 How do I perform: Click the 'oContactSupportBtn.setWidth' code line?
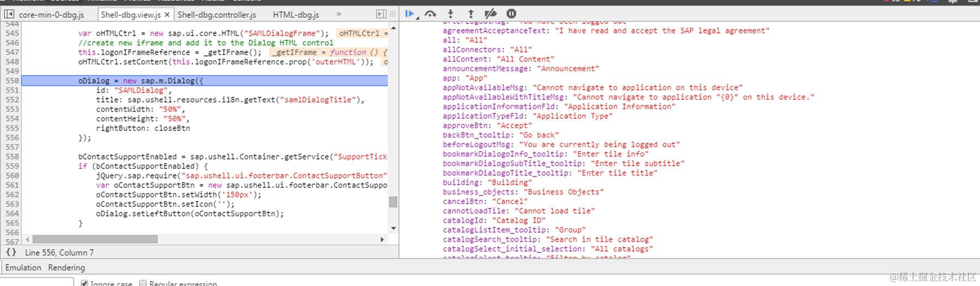(x=179, y=195)
